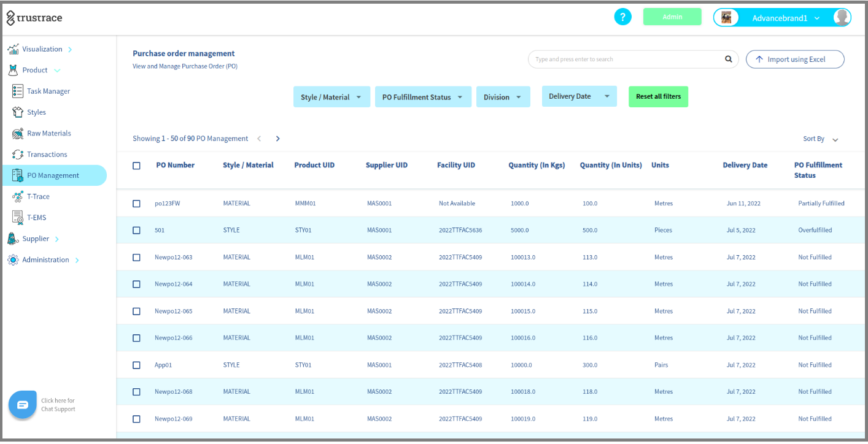
Task: Open the Sort By dropdown
Action: click(821, 139)
